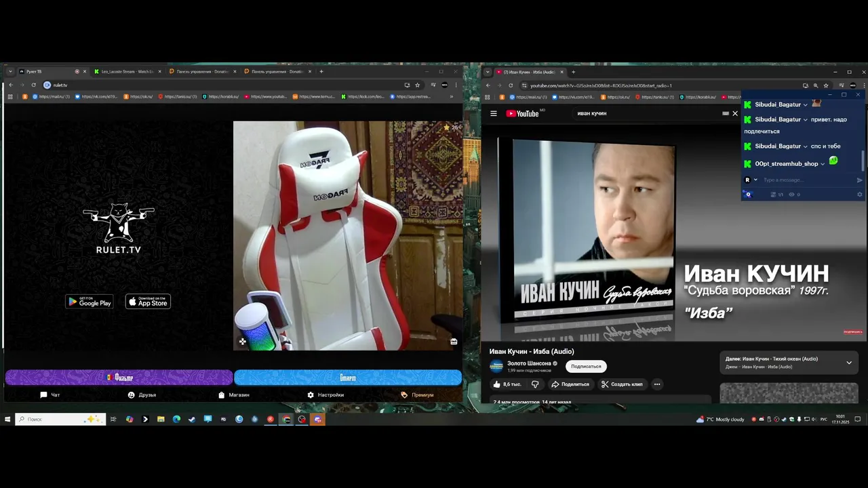Open the Chat tab in Rulet.tv

click(x=50, y=394)
